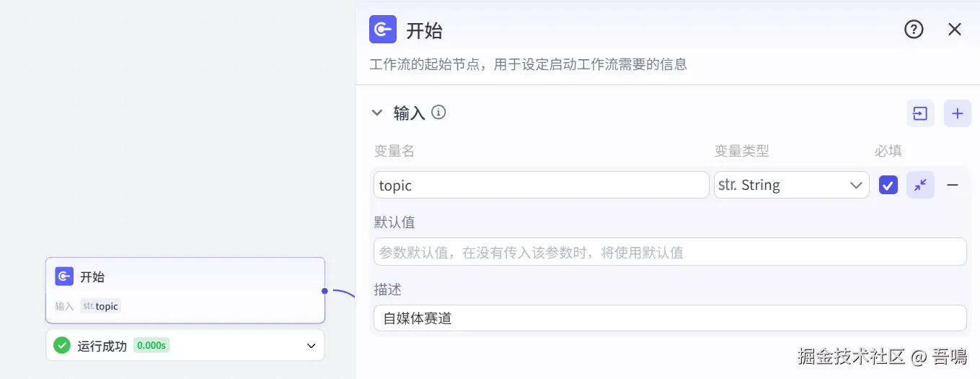
Task: Click the 开始 node output connector dot
Action: (x=325, y=291)
